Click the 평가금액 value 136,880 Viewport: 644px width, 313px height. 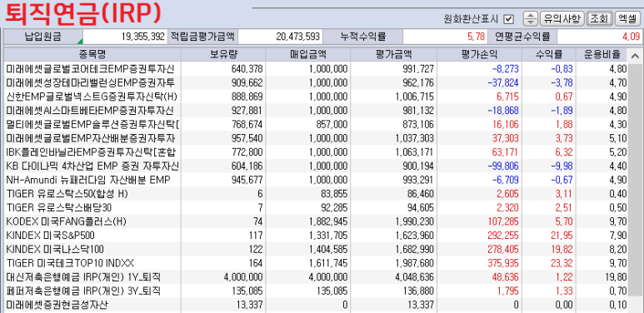click(419, 291)
